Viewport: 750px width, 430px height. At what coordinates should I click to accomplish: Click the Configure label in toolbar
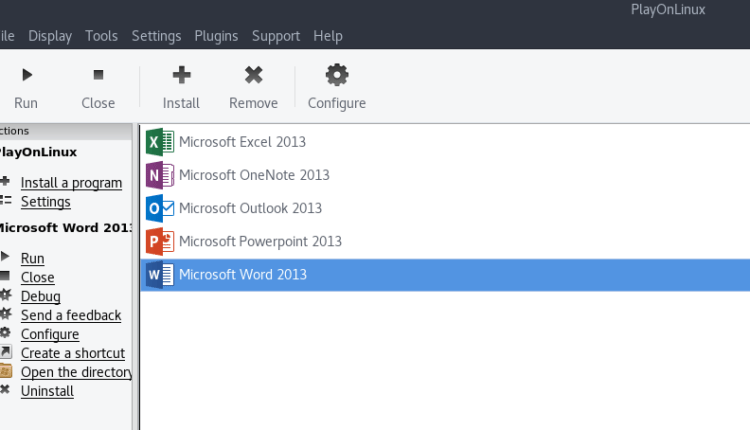337,103
